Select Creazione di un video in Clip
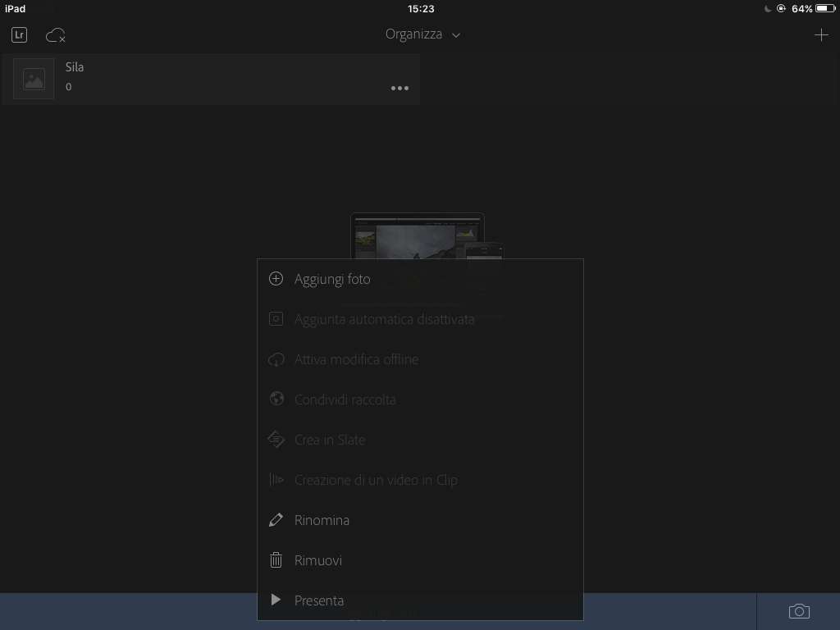The width and height of the screenshot is (840, 630). coord(420,480)
